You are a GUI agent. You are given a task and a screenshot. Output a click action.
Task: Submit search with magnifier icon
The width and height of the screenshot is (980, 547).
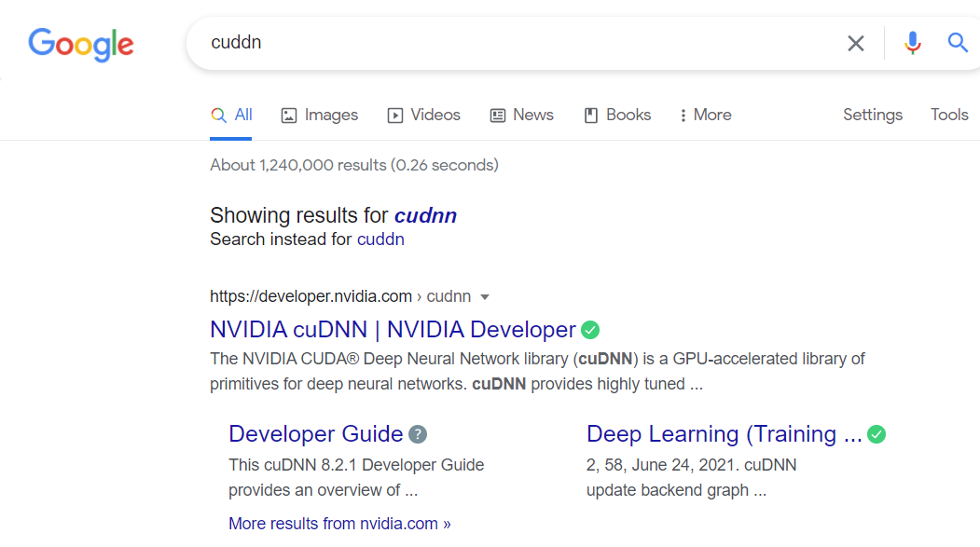point(958,43)
